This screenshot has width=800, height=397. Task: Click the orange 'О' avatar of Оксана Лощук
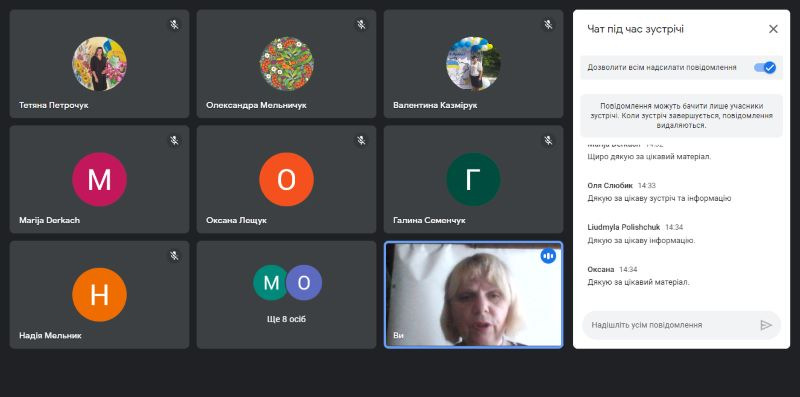[287, 180]
